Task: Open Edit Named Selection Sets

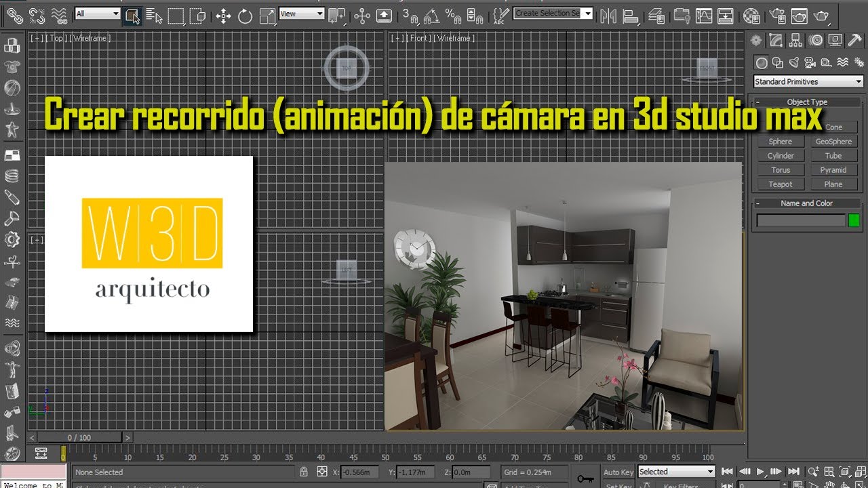Action: point(500,15)
